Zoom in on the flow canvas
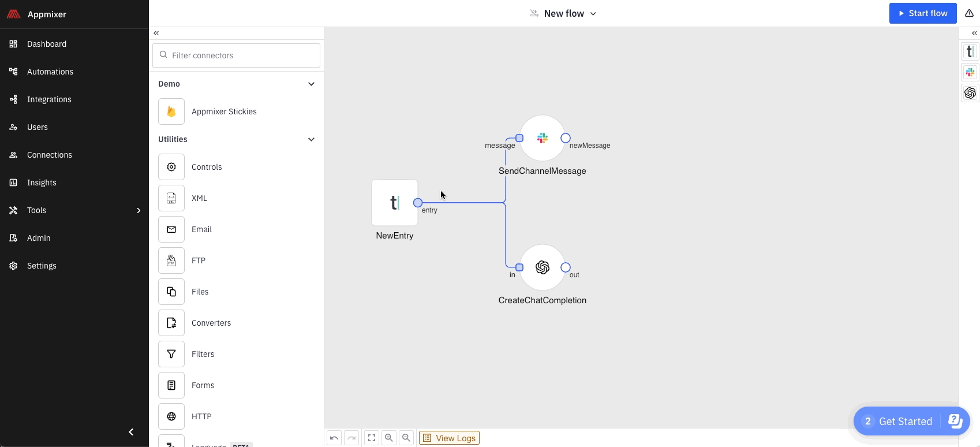This screenshot has height=447, width=980. coord(389,438)
